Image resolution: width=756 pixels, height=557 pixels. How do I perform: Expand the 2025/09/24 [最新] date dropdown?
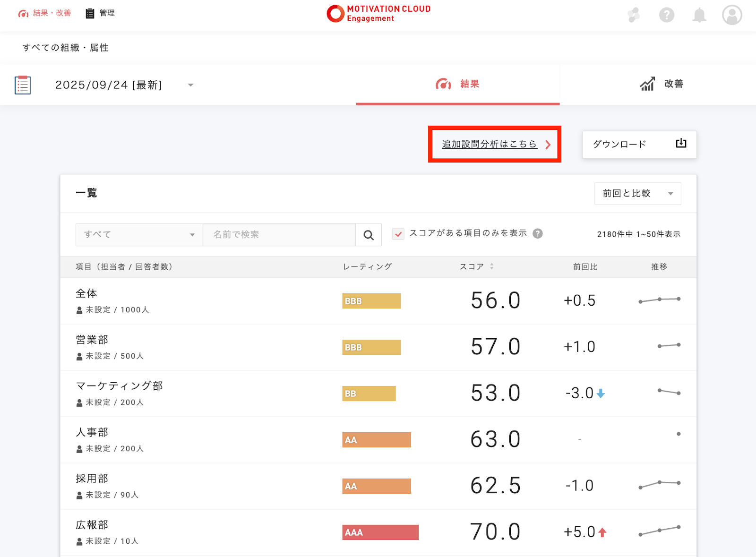190,85
